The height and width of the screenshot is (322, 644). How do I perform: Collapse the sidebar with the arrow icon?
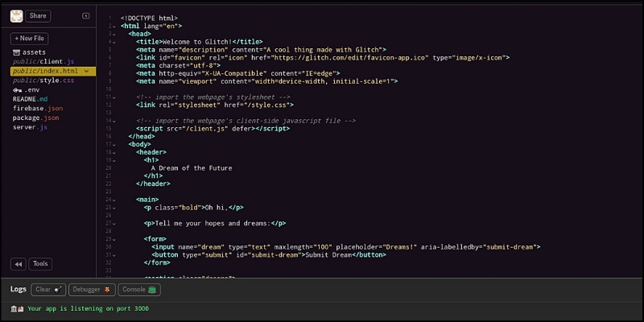coord(86,16)
